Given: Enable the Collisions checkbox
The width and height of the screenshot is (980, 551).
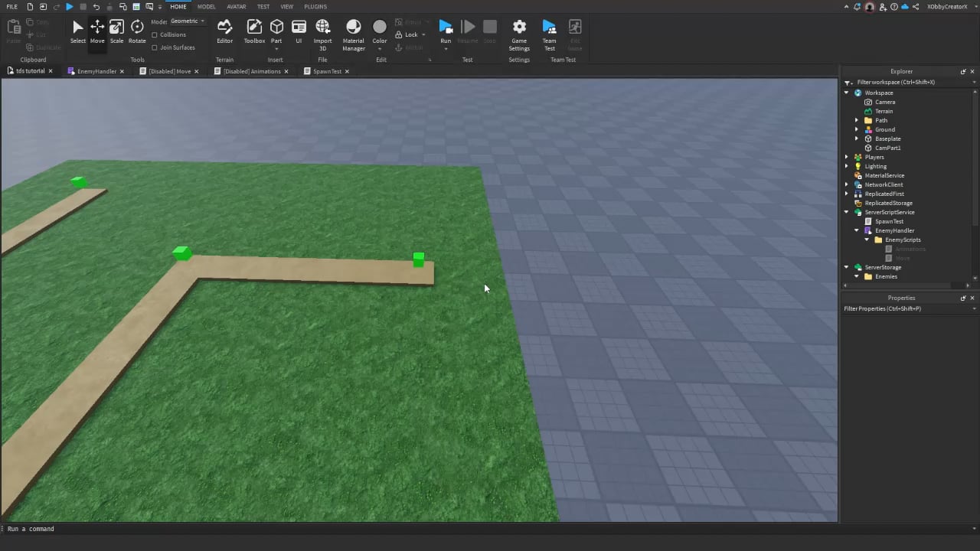Looking at the screenshot, I should point(155,35).
